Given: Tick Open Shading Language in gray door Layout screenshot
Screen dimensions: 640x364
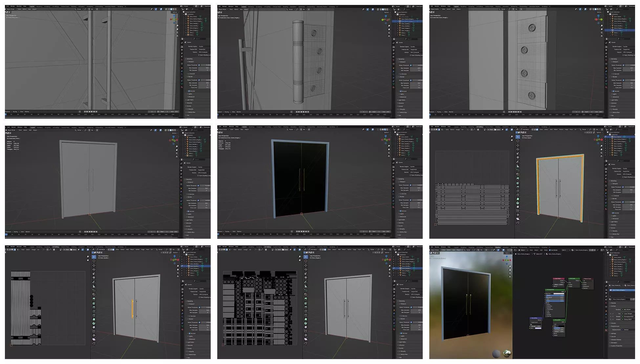Looking at the screenshot, I should click(198, 175).
